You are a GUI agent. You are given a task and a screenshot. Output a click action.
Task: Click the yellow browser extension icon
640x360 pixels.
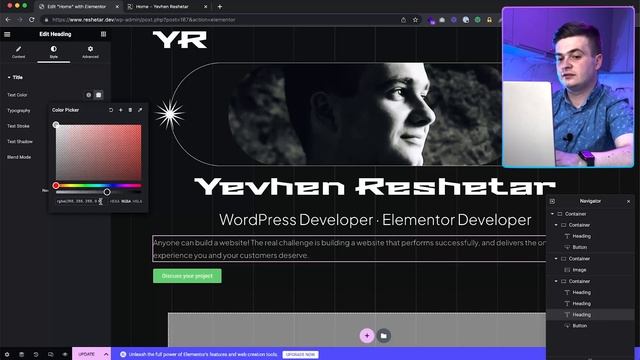pyautogui.click(x=489, y=20)
